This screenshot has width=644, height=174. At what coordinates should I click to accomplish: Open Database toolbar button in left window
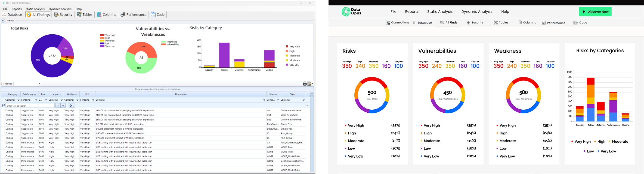(x=12, y=14)
